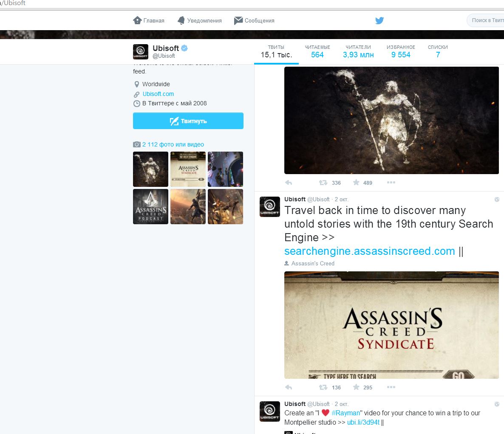The image size is (504, 434).
Task: Open the Списки tab showing 7
Action: [x=438, y=51]
